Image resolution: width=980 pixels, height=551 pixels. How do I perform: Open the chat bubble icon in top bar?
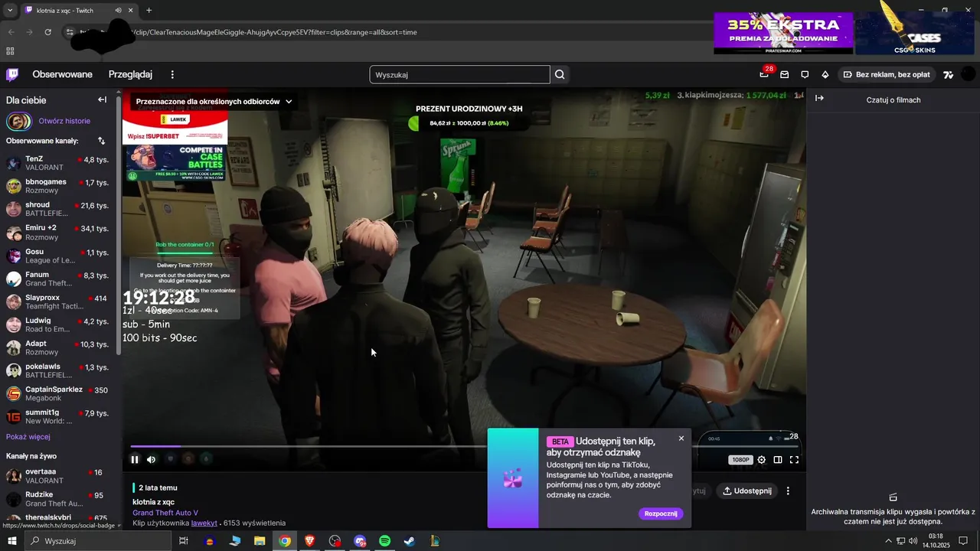[x=805, y=74]
